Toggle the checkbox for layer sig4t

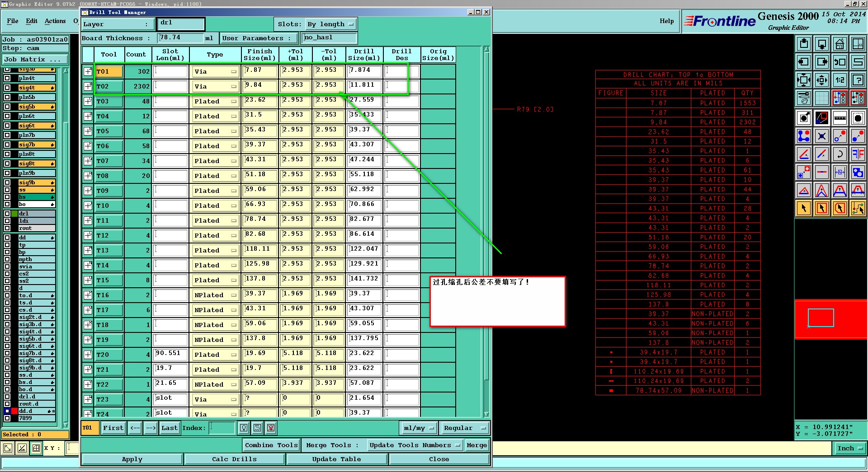pyautogui.click(x=7, y=88)
